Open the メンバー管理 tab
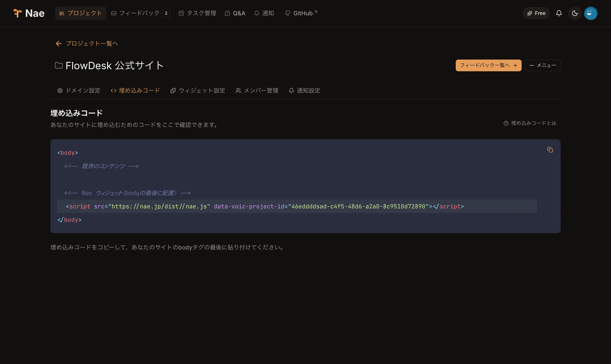 point(257,91)
